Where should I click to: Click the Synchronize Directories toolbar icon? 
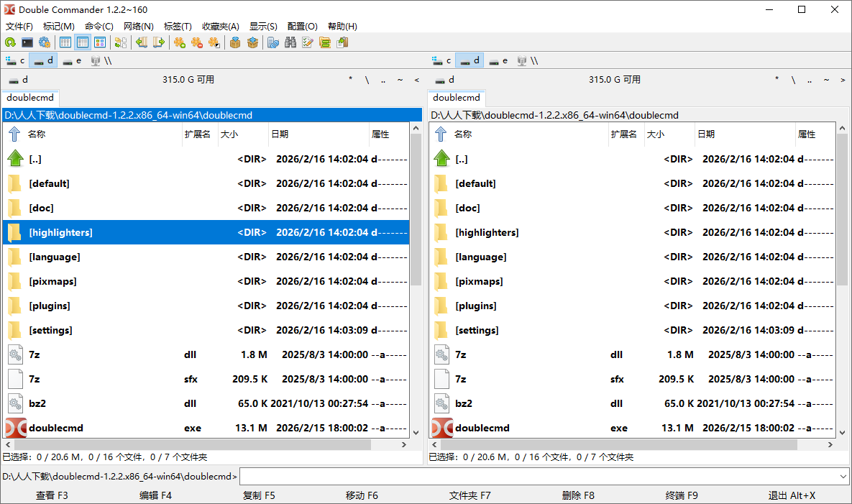325,42
